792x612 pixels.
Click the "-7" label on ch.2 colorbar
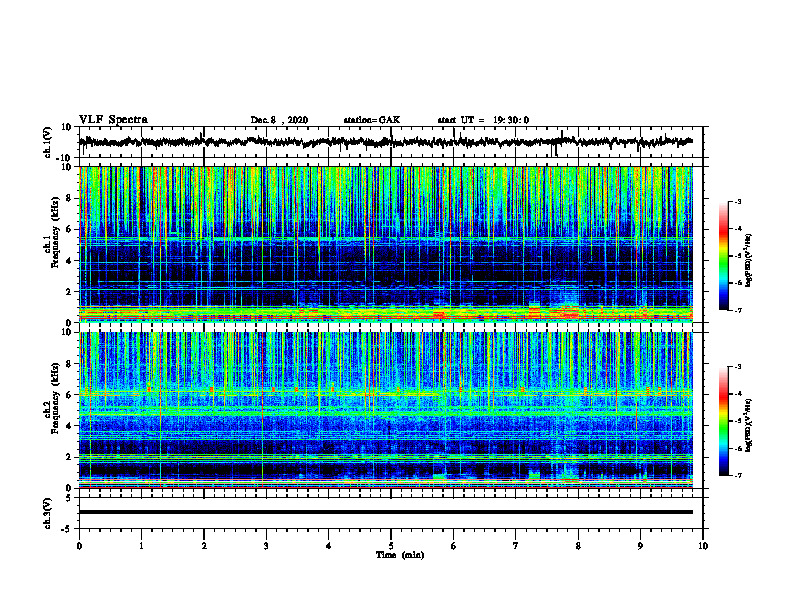[738, 475]
